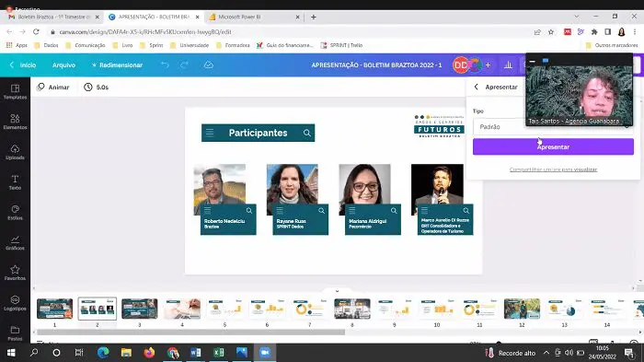Click the Redimensionar option
The image size is (644, 362).
point(117,65)
